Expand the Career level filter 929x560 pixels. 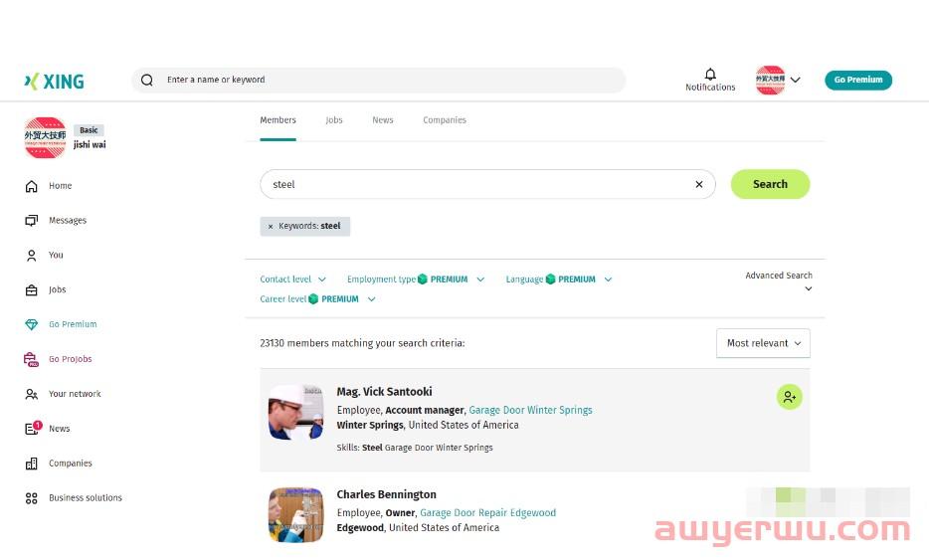[x=317, y=299]
